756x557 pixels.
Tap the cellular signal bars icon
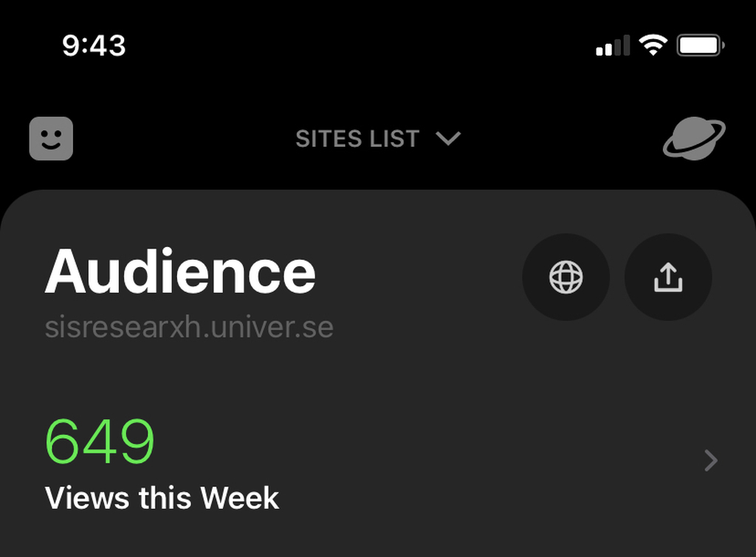613,45
